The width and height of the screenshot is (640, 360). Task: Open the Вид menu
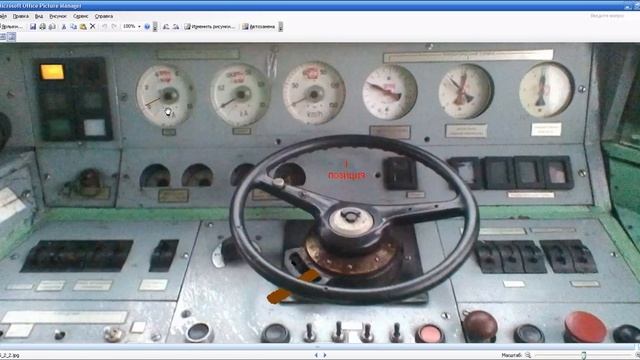39,16
